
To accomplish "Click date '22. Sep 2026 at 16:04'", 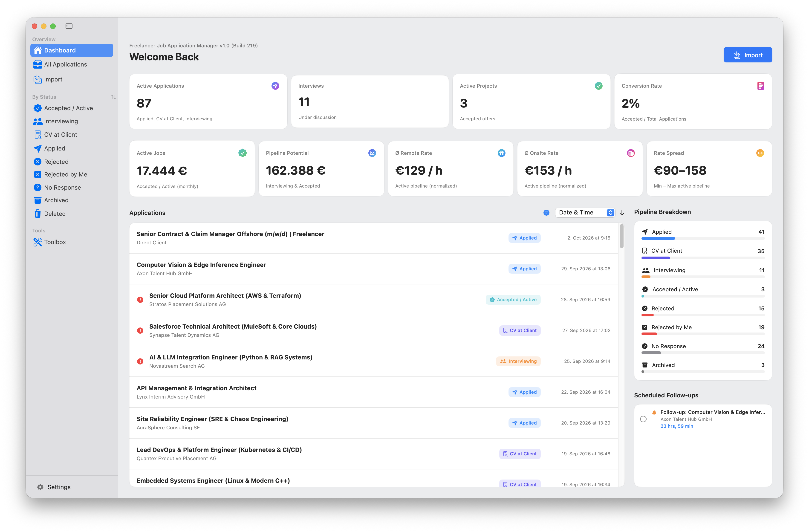I will click(586, 392).
